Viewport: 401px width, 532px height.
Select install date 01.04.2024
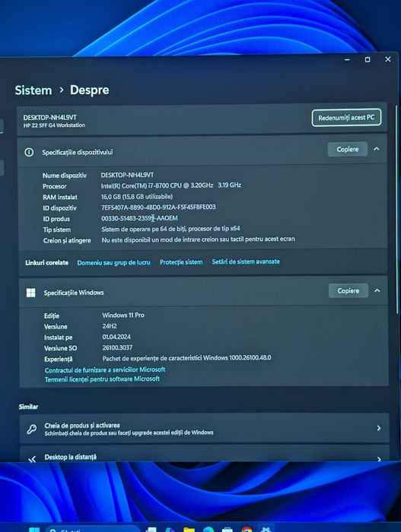point(116,337)
